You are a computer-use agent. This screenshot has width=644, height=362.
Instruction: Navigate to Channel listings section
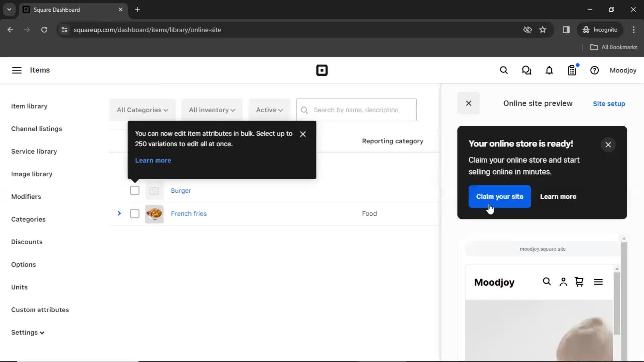[36, 129]
